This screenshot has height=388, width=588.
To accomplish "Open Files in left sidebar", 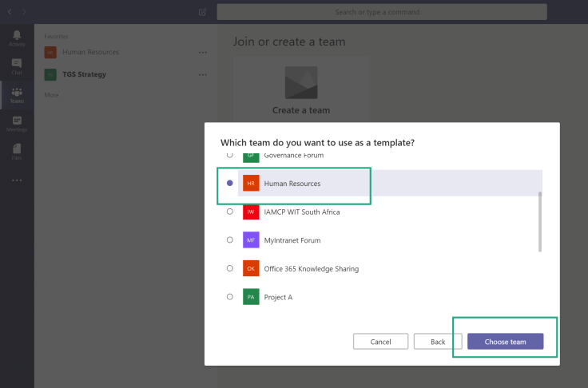I will tap(17, 150).
